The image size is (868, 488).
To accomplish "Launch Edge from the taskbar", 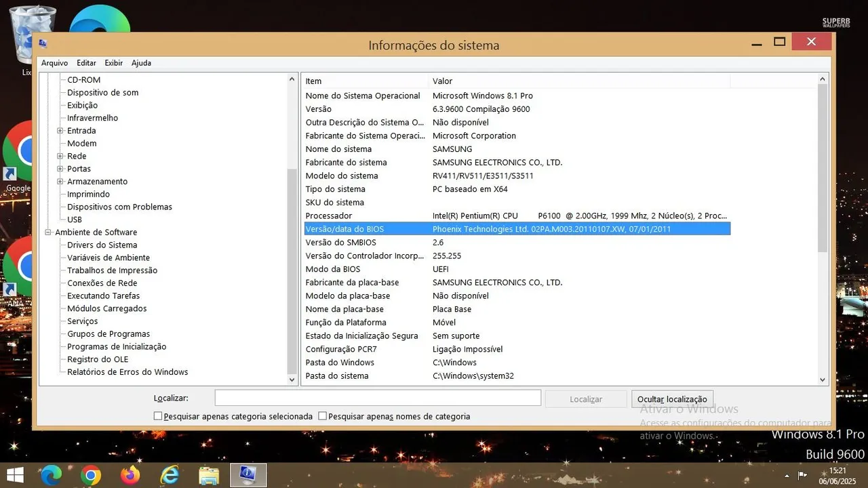I will click(x=51, y=475).
